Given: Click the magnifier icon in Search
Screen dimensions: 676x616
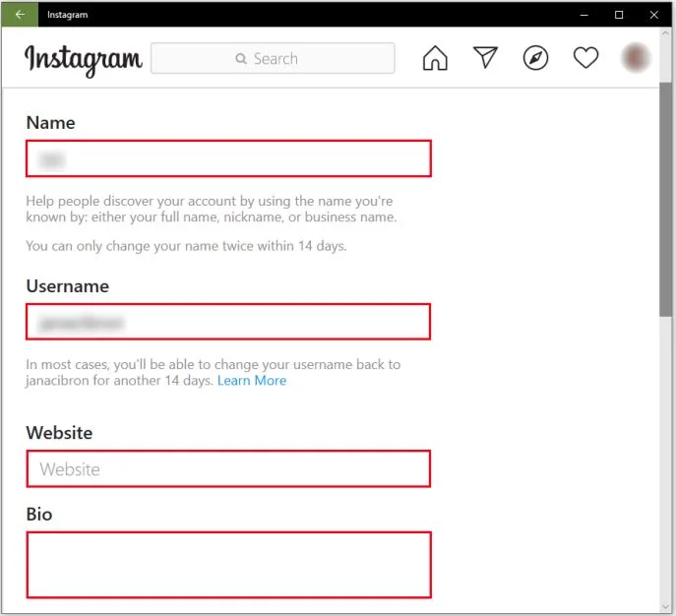Looking at the screenshot, I should point(241,59).
